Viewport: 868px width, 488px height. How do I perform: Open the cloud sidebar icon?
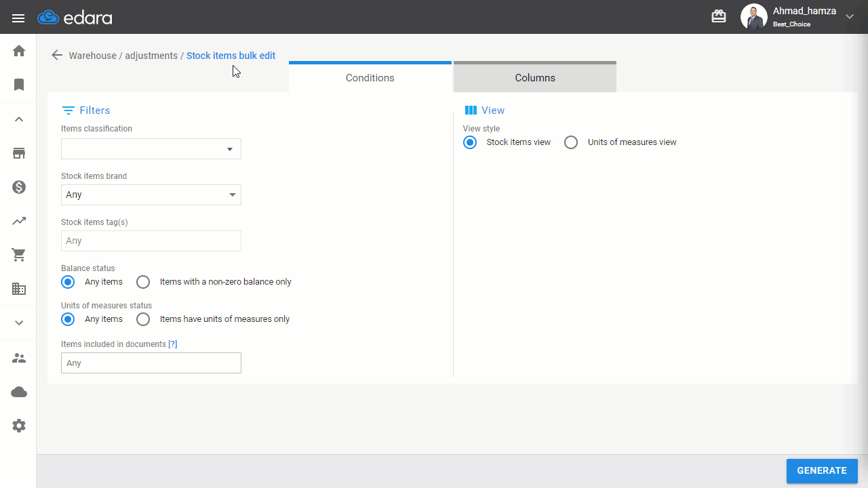click(19, 392)
